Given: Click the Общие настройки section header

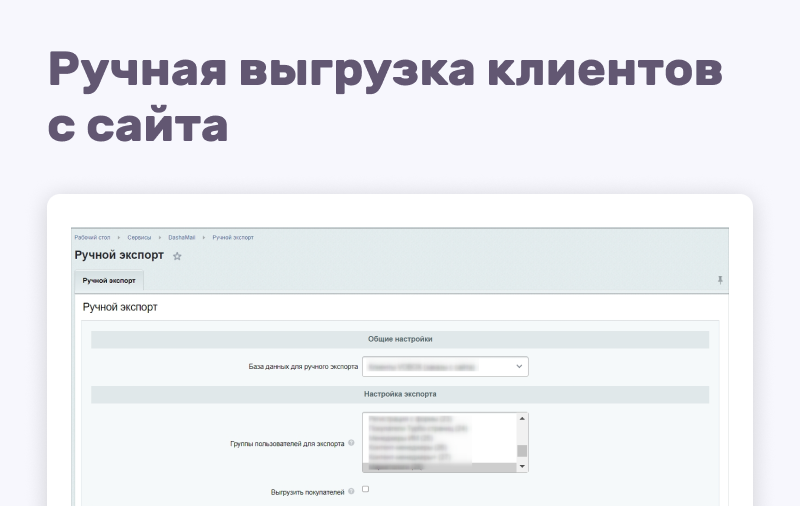Looking at the screenshot, I should point(400,340).
